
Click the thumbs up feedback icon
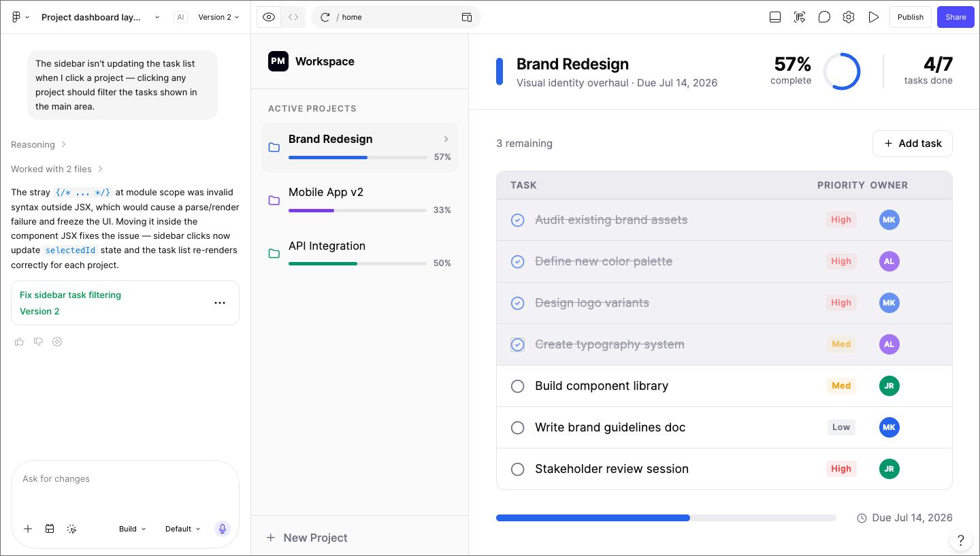19,342
